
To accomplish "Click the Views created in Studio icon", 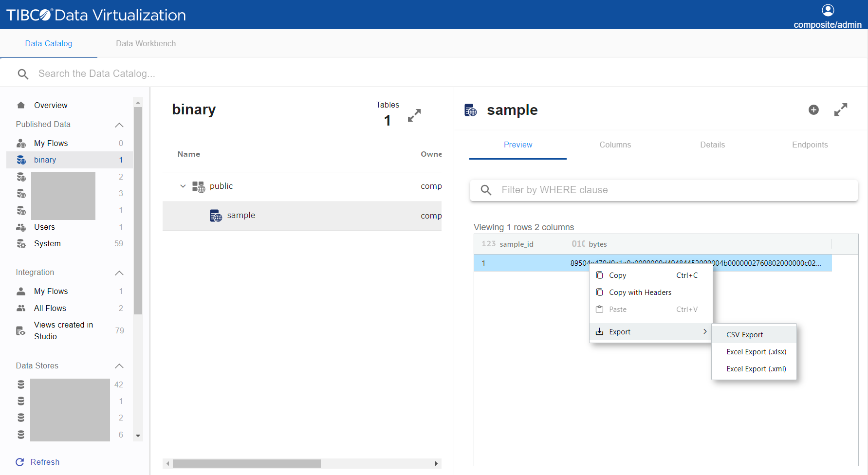I will pos(21,331).
